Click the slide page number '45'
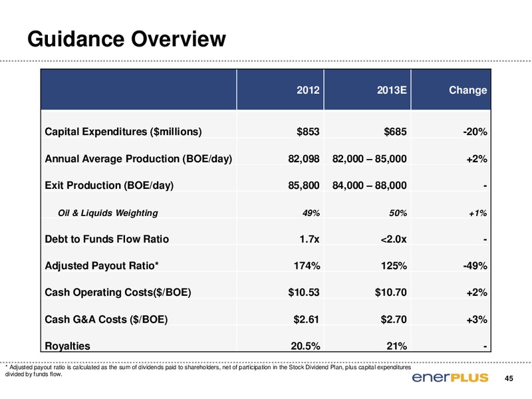 pyautogui.click(x=509, y=378)
